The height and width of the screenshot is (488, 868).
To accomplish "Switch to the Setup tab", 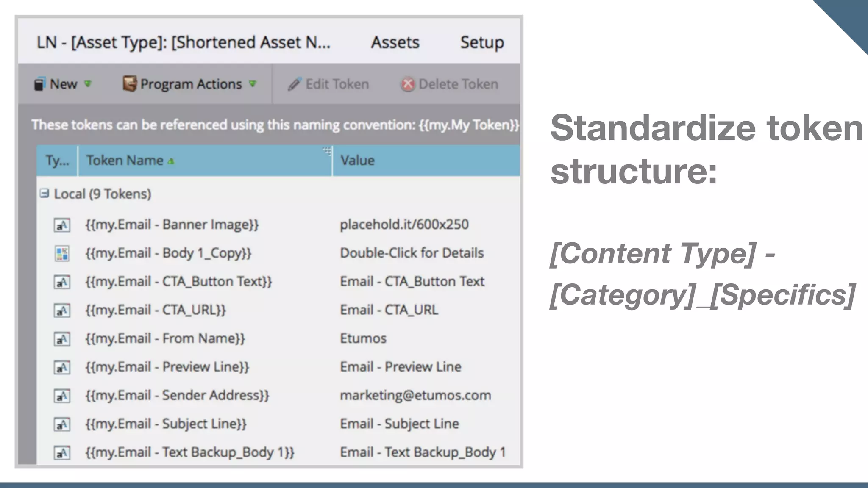I will [482, 42].
